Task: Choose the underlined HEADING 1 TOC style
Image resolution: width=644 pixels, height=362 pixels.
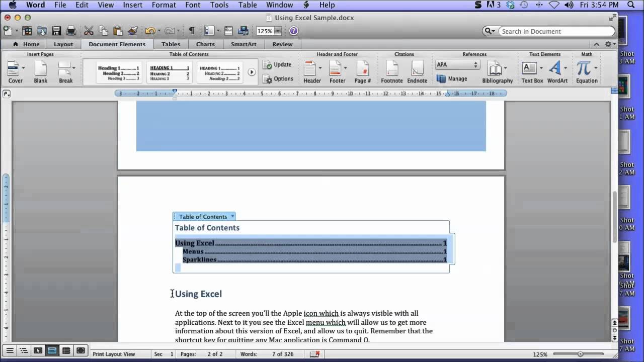Action: coord(169,72)
